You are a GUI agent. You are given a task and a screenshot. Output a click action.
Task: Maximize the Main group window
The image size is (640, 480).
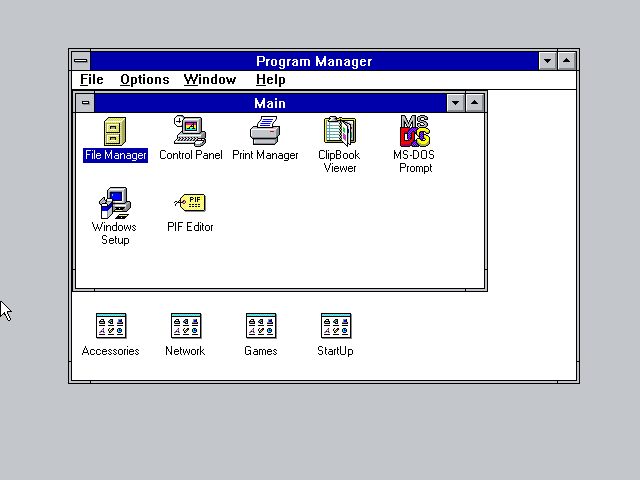(x=474, y=103)
